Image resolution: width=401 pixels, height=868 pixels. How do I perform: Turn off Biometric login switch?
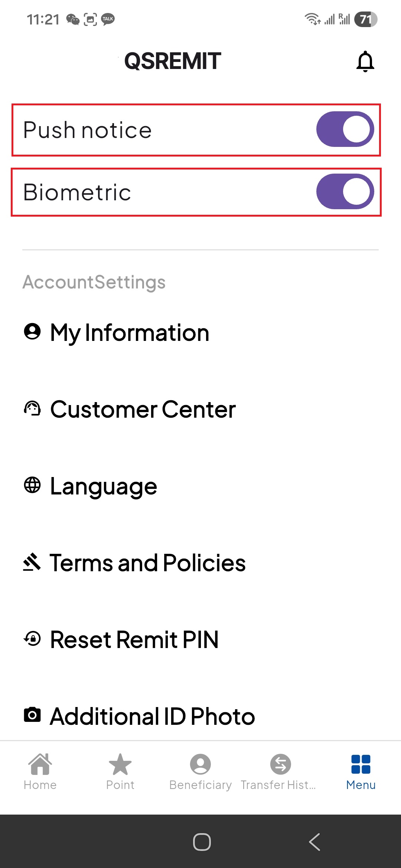[x=345, y=191]
